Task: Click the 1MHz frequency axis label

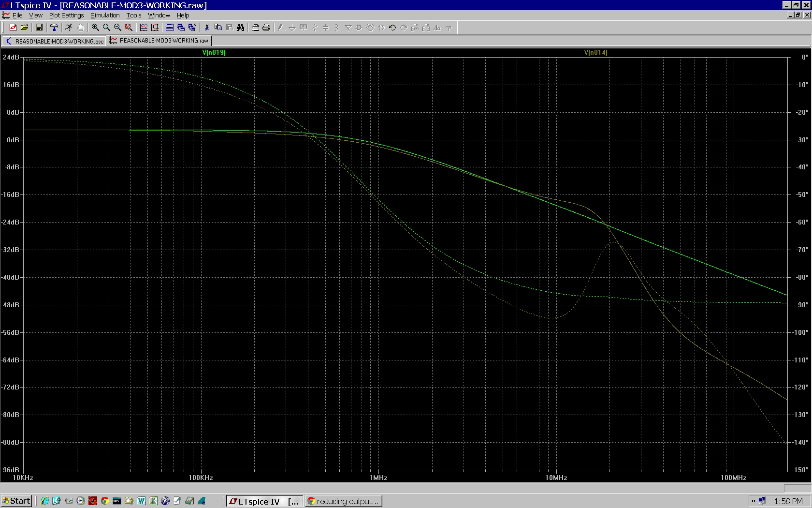Action: pyautogui.click(x=378, y=478)
